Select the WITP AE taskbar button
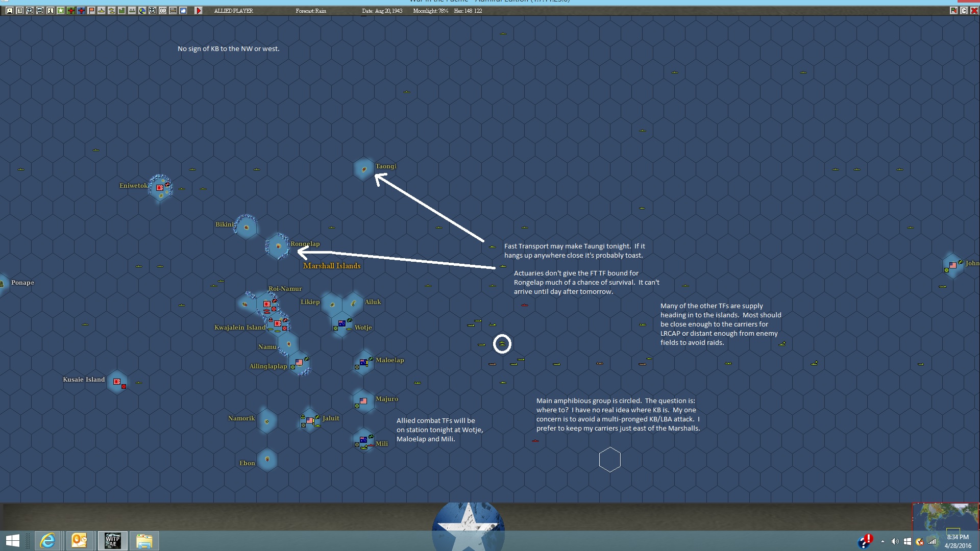Image resolution: width=980 pixels, height=551 pixels. tap(112, 541)
